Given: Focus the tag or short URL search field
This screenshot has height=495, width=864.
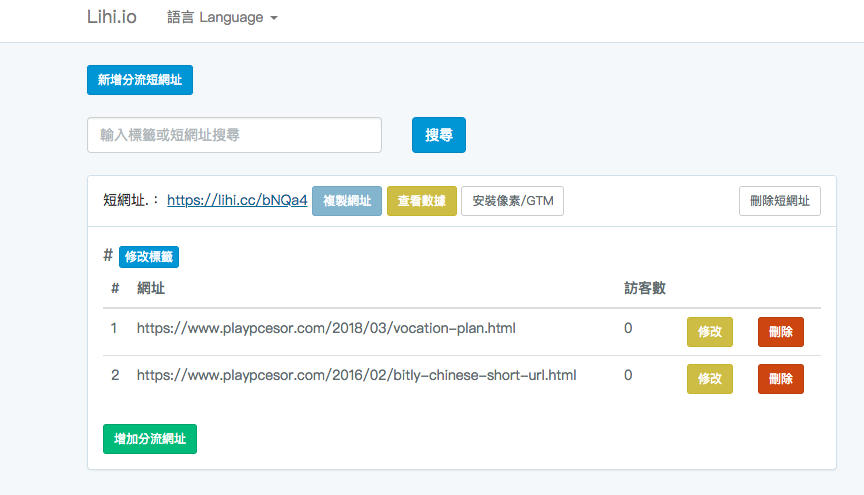Looking at the screenshot, I should click(x=234, y=135).
